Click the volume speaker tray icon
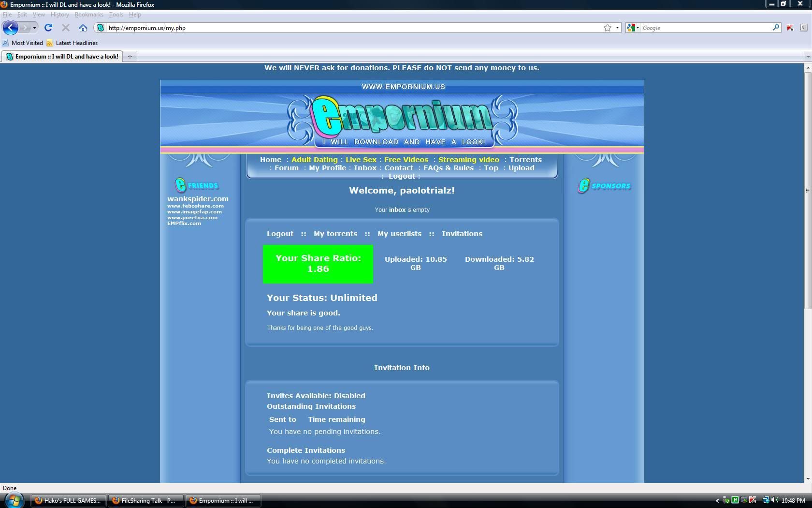 775,500
